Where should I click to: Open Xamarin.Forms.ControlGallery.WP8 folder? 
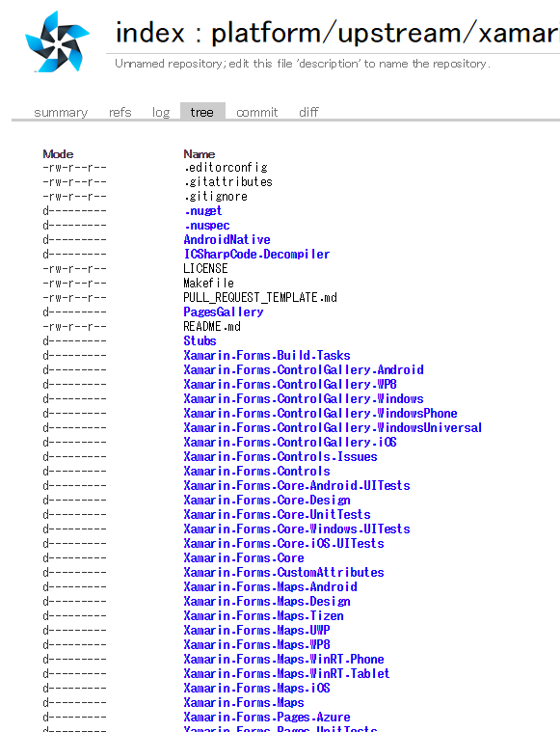click(x=290, y=384)
